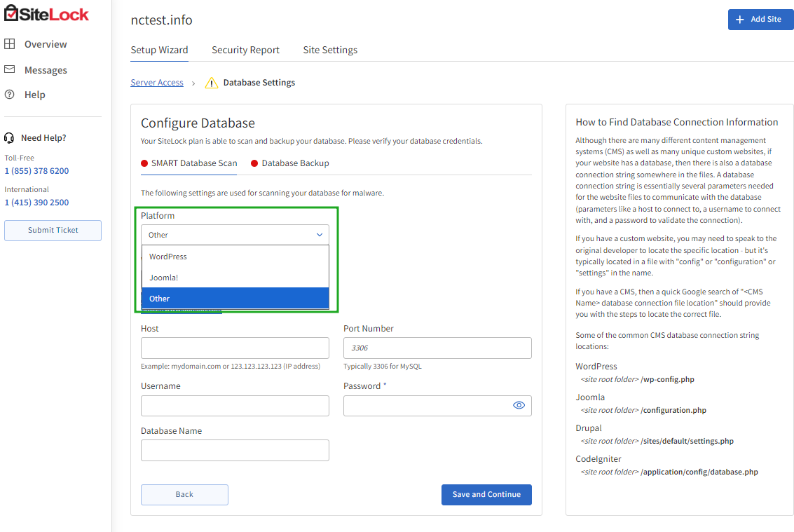
Task: Click Save and Continue
Action: click(486, 495)
